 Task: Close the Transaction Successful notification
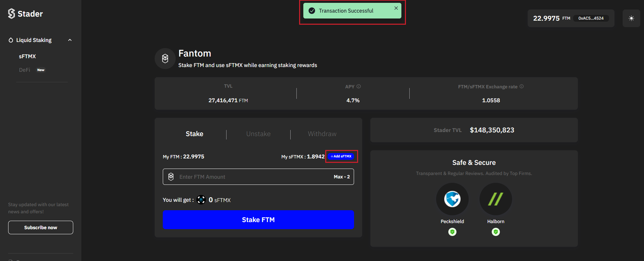[396, 8]
